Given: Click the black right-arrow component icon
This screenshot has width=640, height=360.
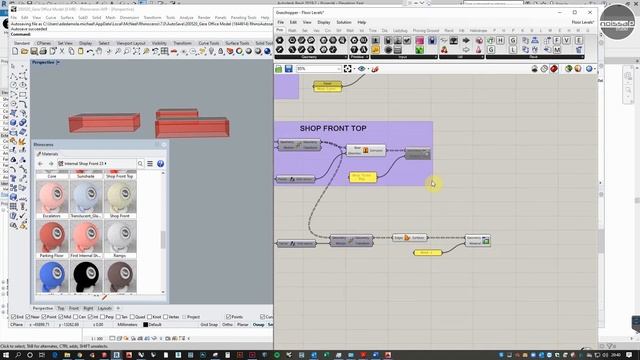Looking at the screenshot, I should tap(466, 40).
